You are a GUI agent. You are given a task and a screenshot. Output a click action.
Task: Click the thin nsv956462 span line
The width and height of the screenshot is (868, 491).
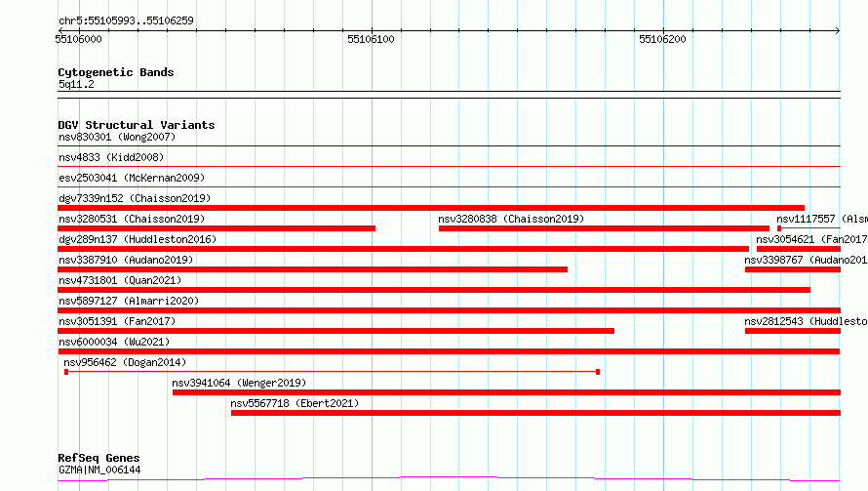333,372
